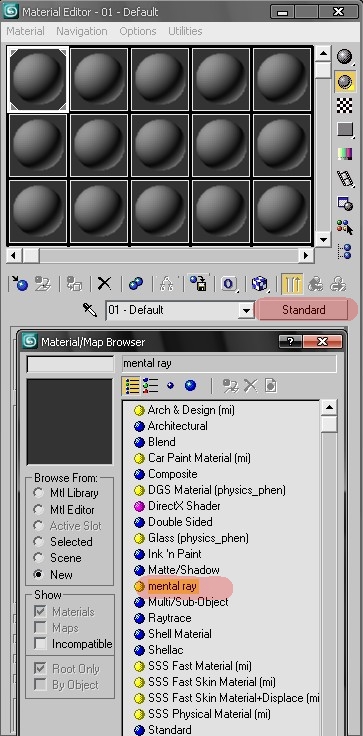Image resolution: width=363 pixels, height=736 pixels.
Task: Click the material name field 01 - Default
Action: click(x=172, y=310)
